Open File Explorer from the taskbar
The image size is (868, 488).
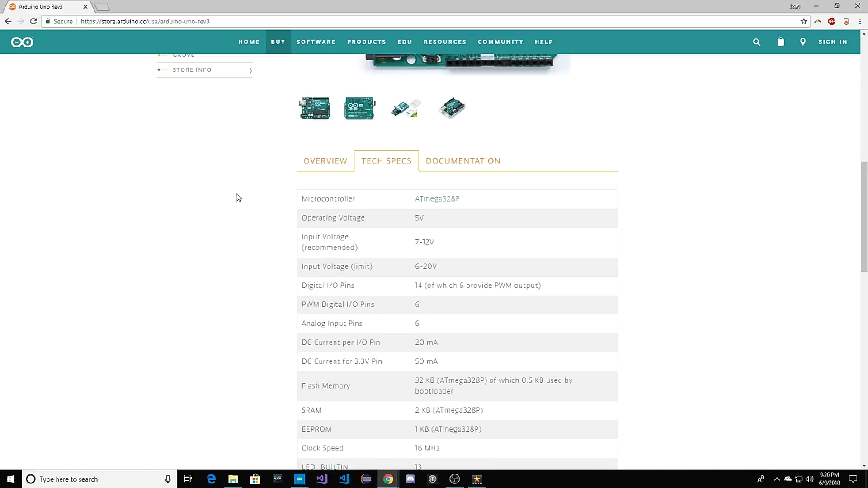click(233, 479)
